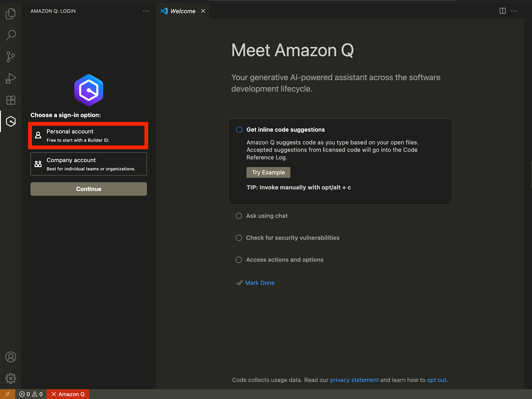Open the Extensions view
The width and height of the screenshot is (532, 399).
(x=11, y=100)
